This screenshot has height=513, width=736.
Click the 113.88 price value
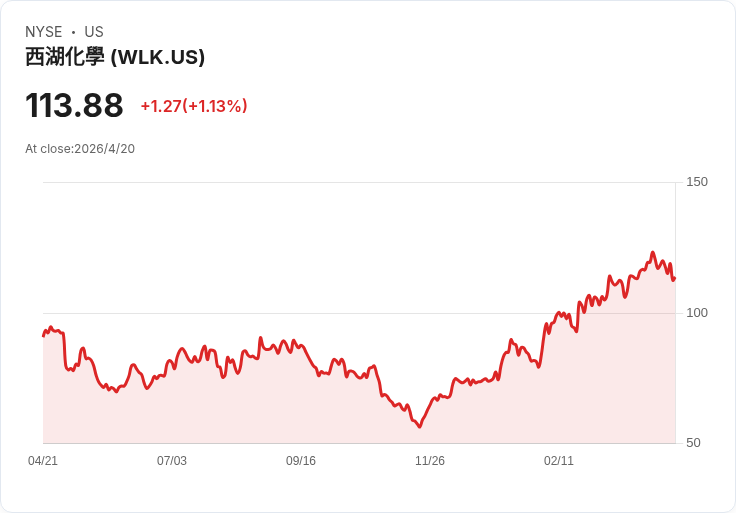pos(74,105)
